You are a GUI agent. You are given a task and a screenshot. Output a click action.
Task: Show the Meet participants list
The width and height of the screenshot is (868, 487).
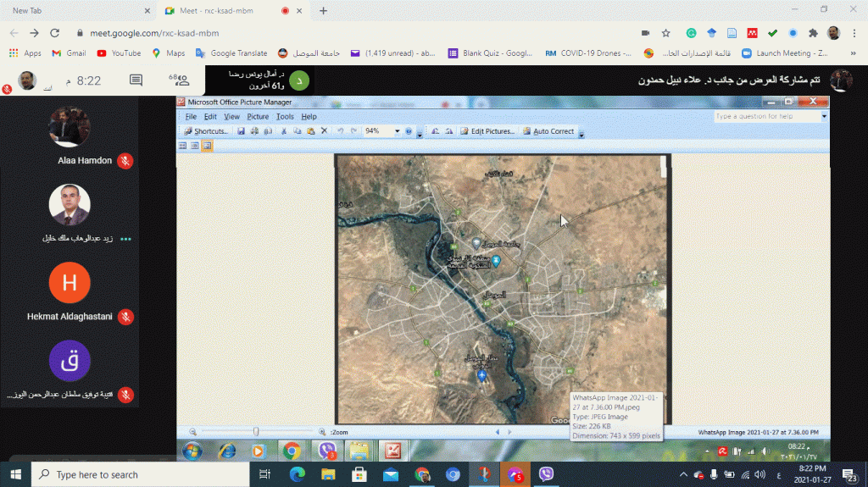point(180,80)
